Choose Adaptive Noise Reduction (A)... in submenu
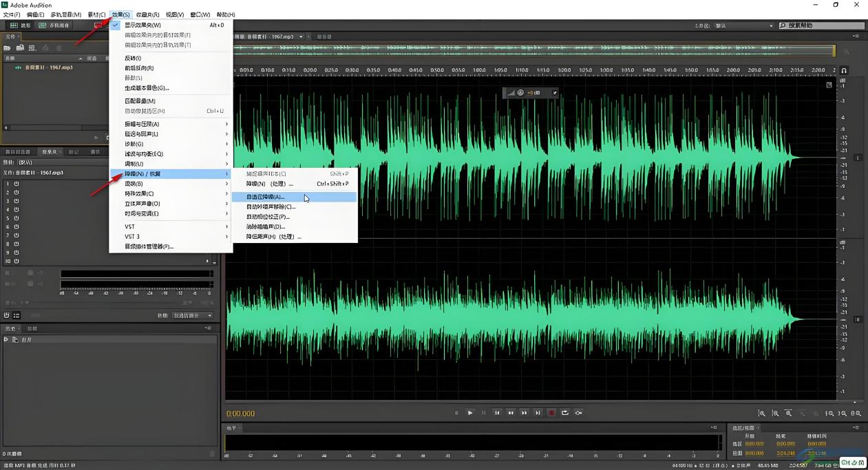Viewport: 868px width, 470px height. pos(295,197)
